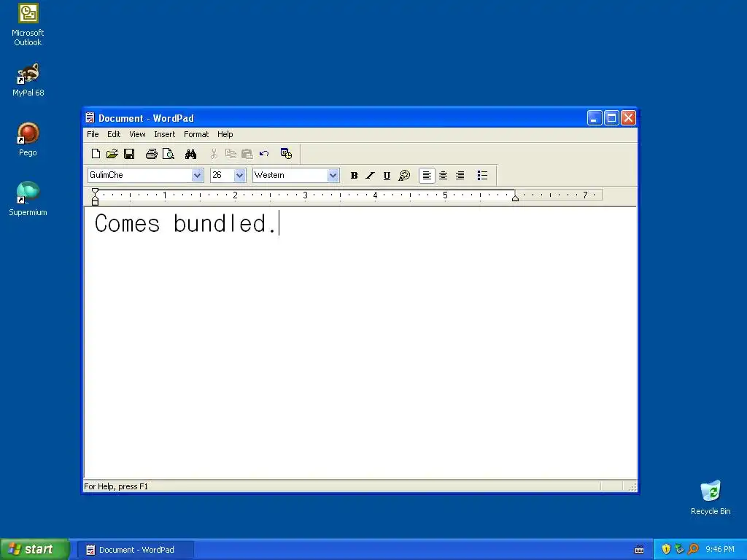Image resolution: width=747 pixels, height=560 pixels.
Task: Select the Pego desktop icon
Action: [28, 139]
